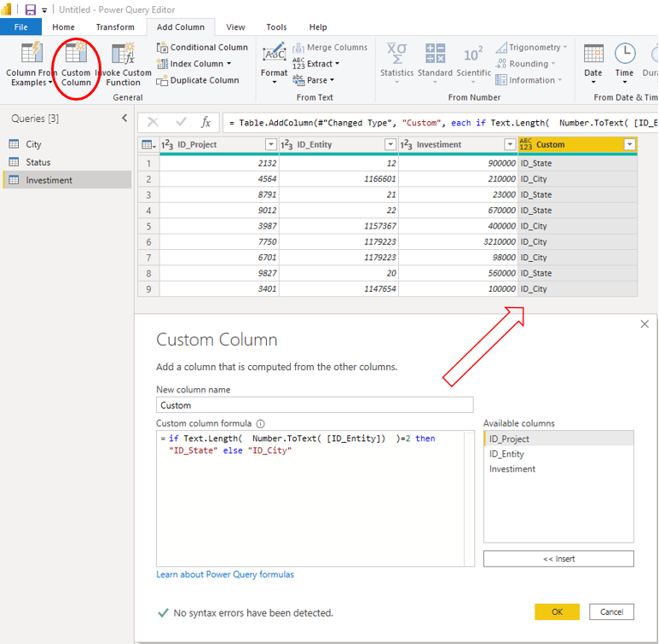659x644 pixels.
Task: Click the Standard operations icon
Action: click(435, 54)
